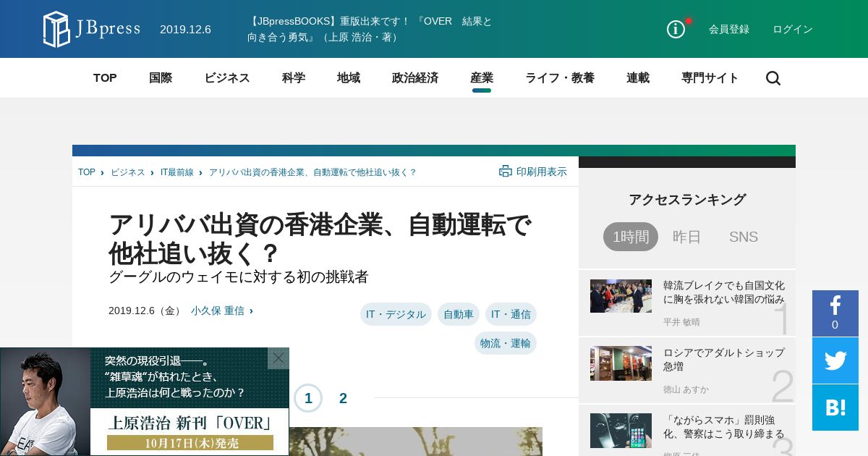868x456 pixels.
Task: Open the 国際 navigation item
Action: tap(161, 78)
